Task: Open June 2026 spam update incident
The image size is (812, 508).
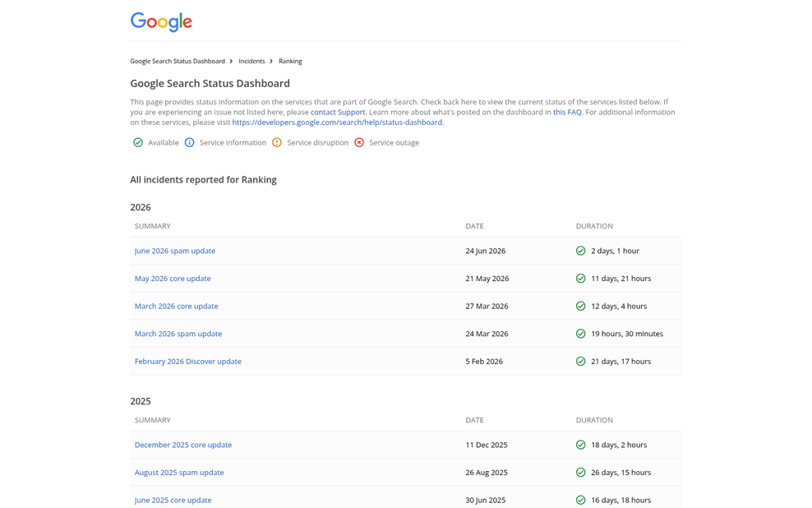Action: (175, 252)
